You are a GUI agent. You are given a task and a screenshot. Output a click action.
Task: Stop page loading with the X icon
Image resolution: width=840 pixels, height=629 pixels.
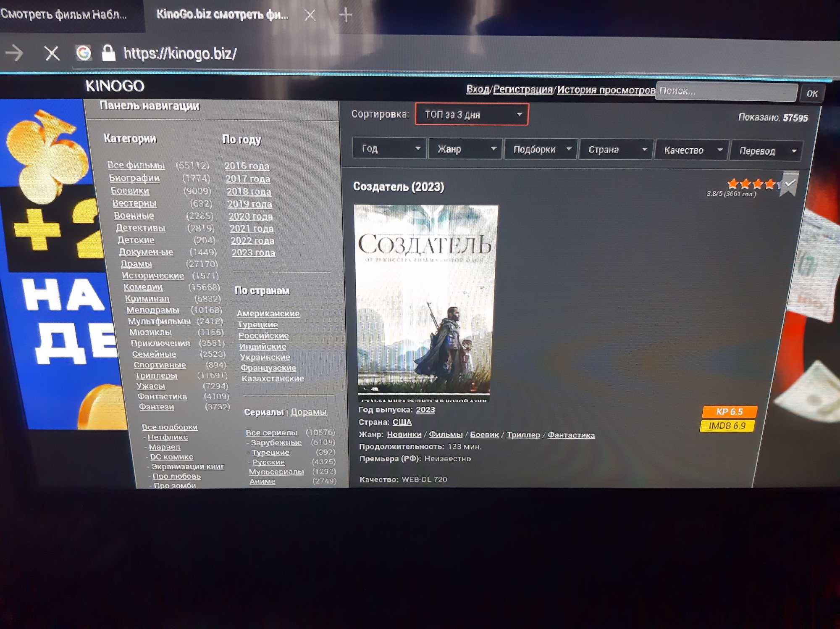coord(52,53)
